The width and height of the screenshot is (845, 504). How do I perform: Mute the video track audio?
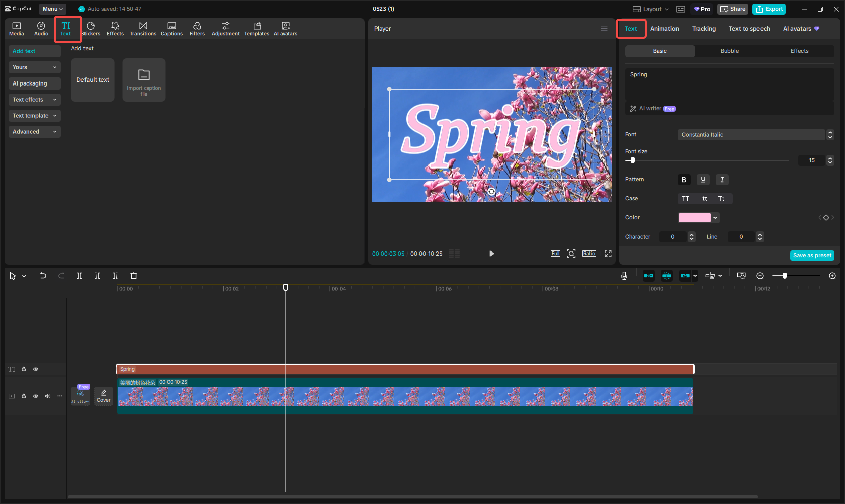pyautogui.click(x=47, y=396)
